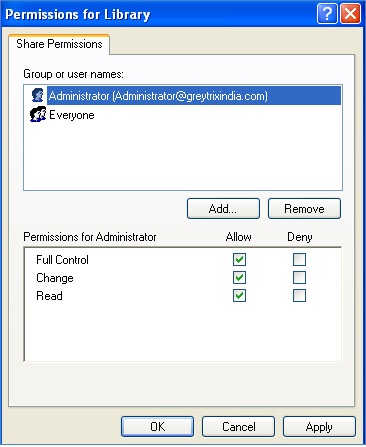Screen dimensions: 366x447
Task: Click the Cancel button
Action: [x=238, y=426]
